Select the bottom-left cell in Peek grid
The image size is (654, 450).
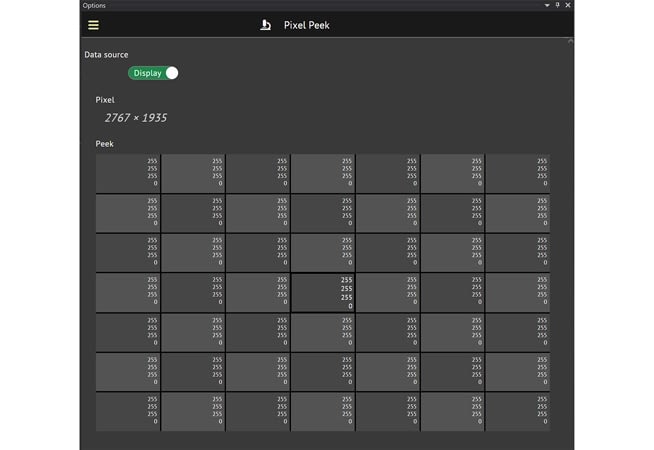(128, 411)
